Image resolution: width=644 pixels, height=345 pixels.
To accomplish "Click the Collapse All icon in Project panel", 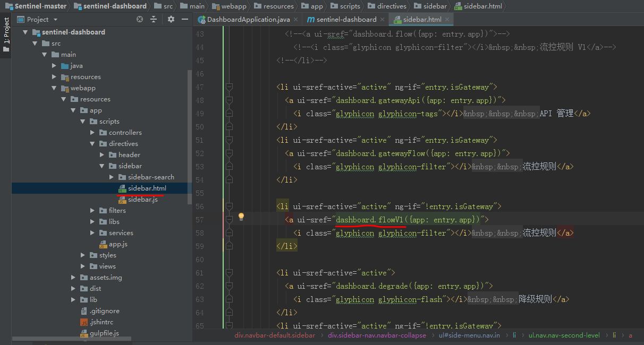I will pos(154,19).
